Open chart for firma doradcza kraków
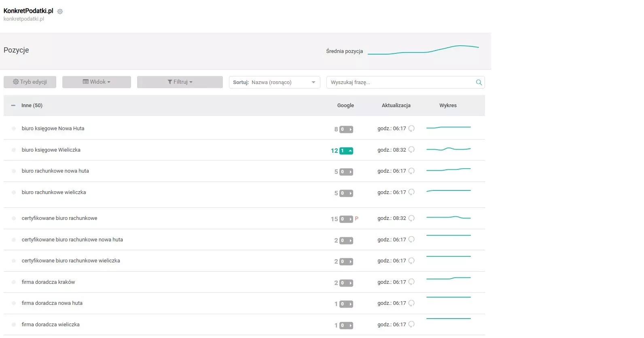The height and width of the screenshot is (338, 644). pos(449,278)
